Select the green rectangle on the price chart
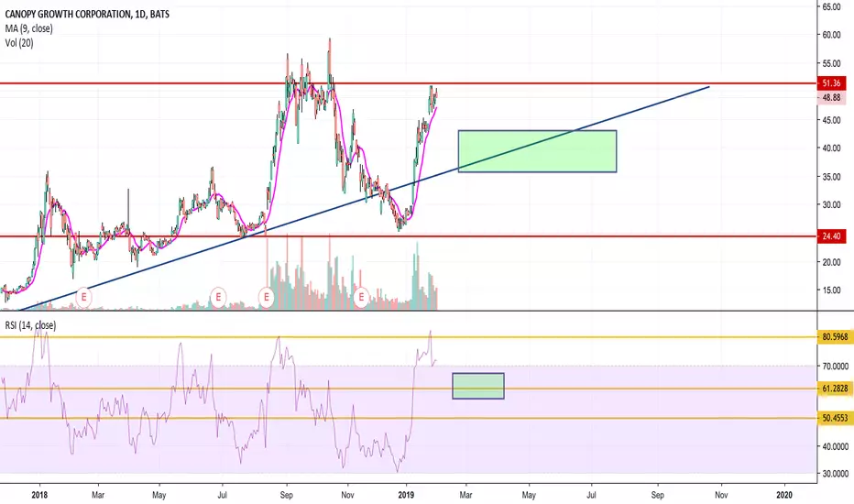This screenshot has height=504, width=854. [537, 151]
